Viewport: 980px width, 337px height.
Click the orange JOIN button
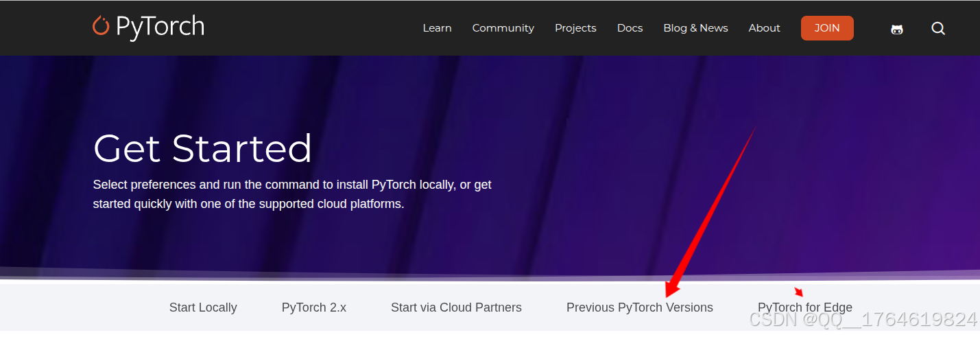click(827, 28)
